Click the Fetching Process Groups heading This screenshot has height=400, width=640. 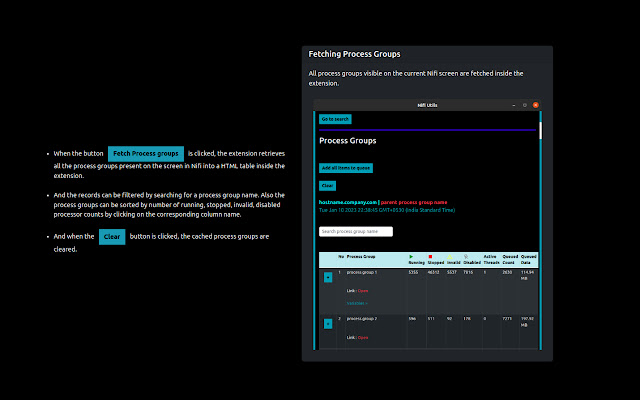354,54
